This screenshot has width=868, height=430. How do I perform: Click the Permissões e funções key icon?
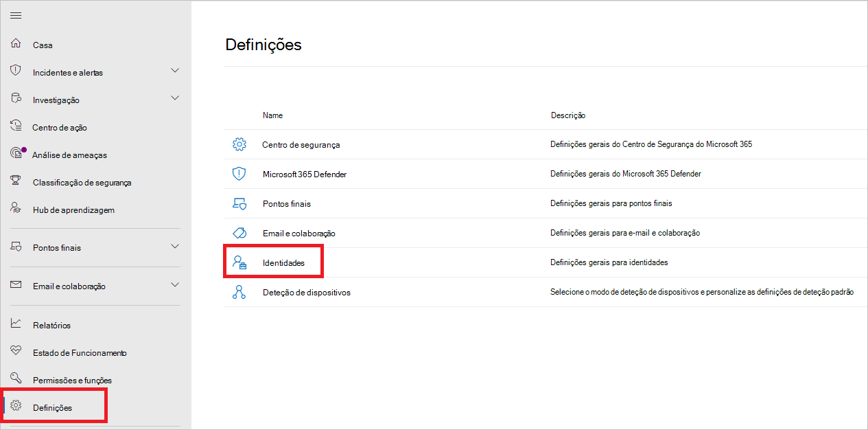pyautogui.click(x=16, y=378)
